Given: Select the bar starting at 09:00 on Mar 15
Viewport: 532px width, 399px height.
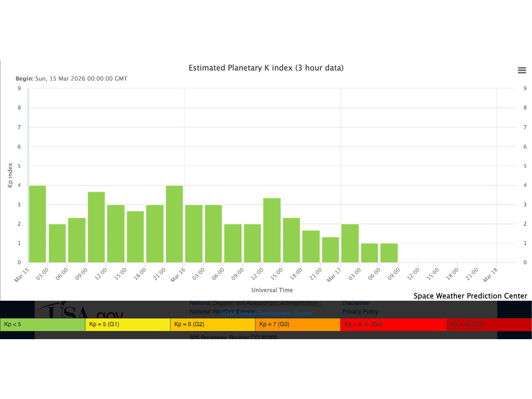Looking at the screenshot, I should 96,227.
